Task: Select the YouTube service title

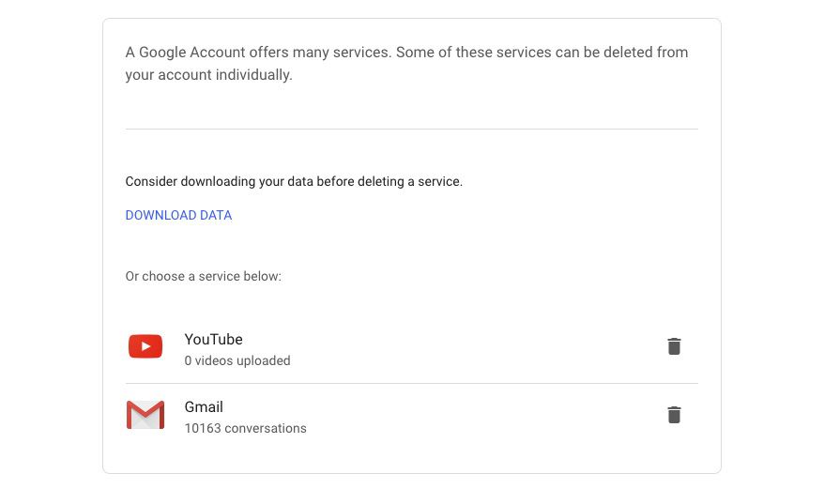Action: pos(213,340)
